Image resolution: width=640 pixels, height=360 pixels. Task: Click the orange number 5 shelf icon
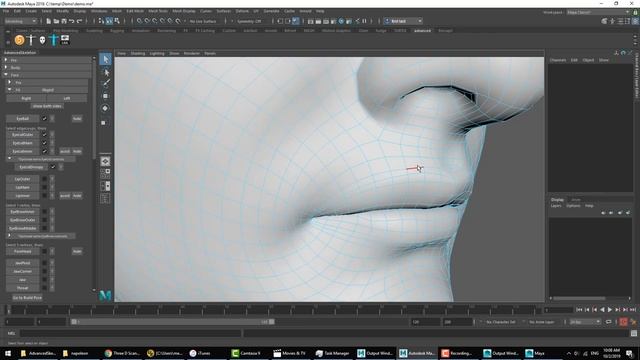[x=19, y=40]
